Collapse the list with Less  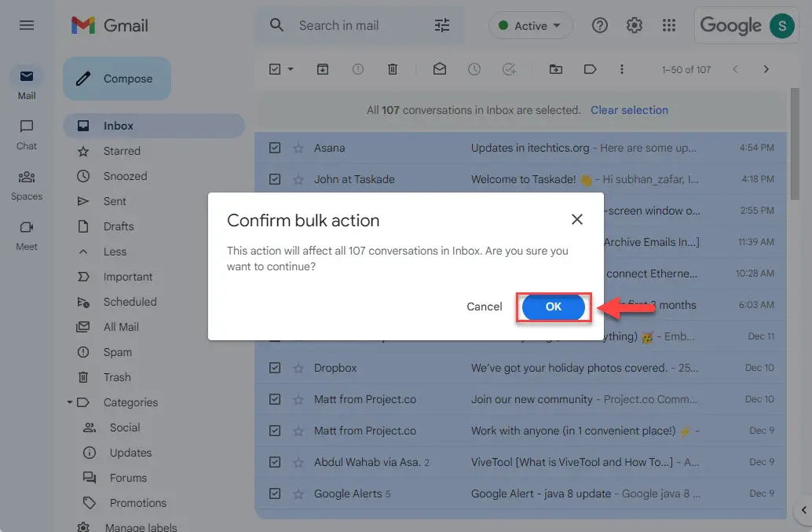[x=115, y=251]
